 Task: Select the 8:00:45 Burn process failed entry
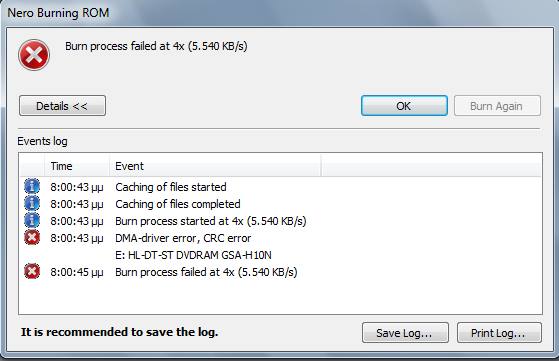coord(281,272)
